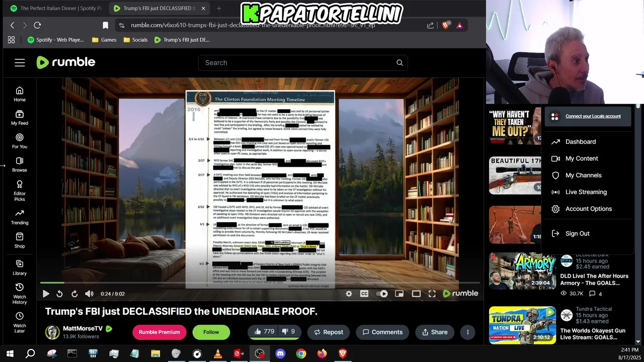
Task: Click the browser share icon
Action: (430, 25)
